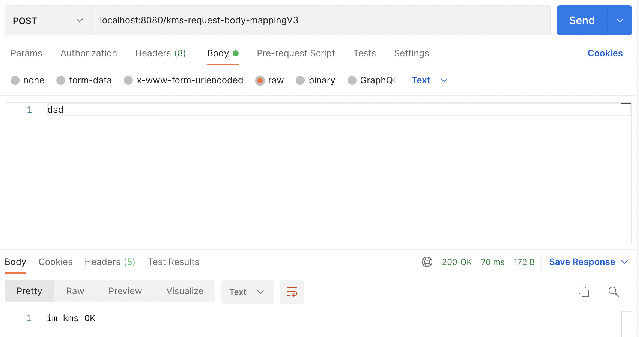Screen dimensions: 644x337
Task: Switch response view to Raw
Action: pos(75,291)
